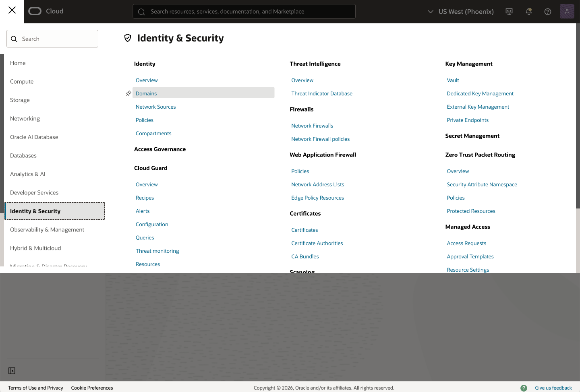The width and height of the screenshot is (580, 392).
Task: Open Certificate Authorities link
Action: (317, 243)
